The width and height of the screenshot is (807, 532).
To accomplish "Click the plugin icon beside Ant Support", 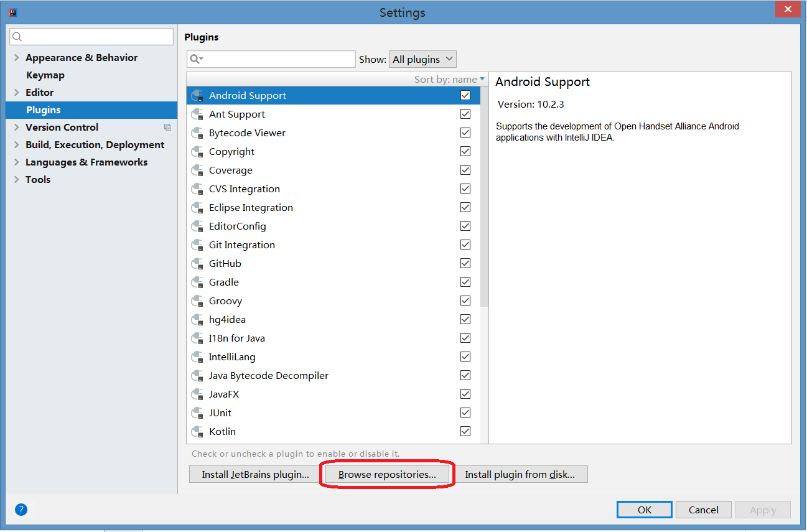I will [198, 114].
